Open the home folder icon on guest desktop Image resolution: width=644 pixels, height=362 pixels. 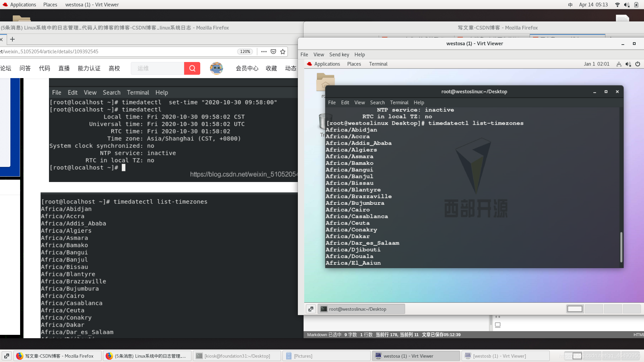[325, 82]
